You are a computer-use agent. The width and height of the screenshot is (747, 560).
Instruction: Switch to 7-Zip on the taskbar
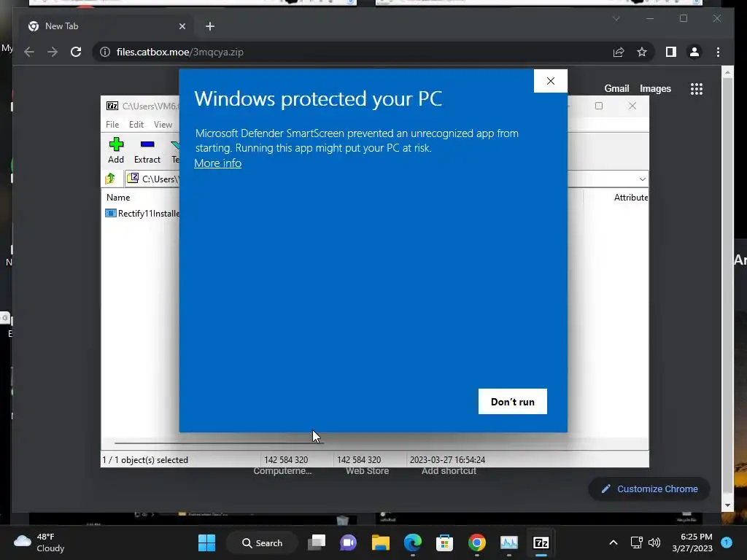541,542
